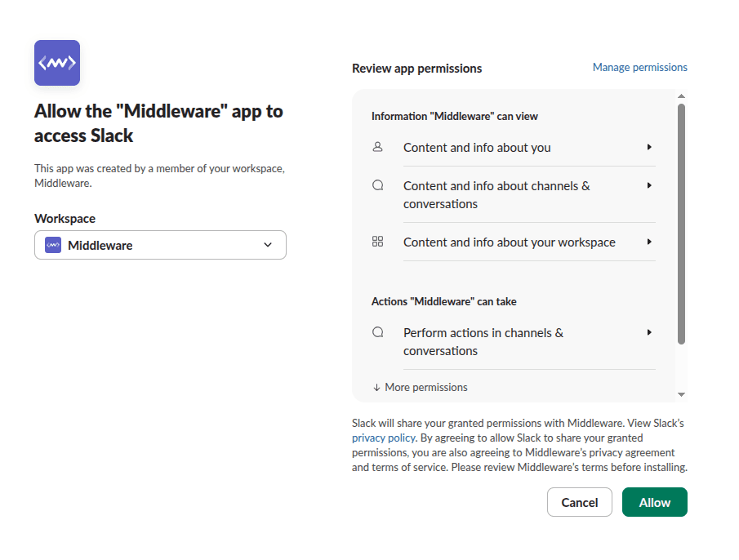Click the down arrow icon next to More permissions
Viewport: 739px width, 560px height.
376,387
